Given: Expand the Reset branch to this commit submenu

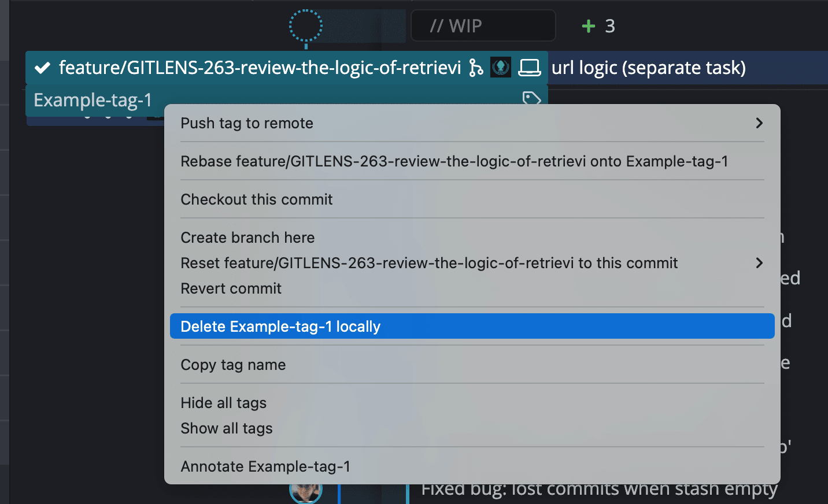Looking at the screenshot, I should pos(759,263).
